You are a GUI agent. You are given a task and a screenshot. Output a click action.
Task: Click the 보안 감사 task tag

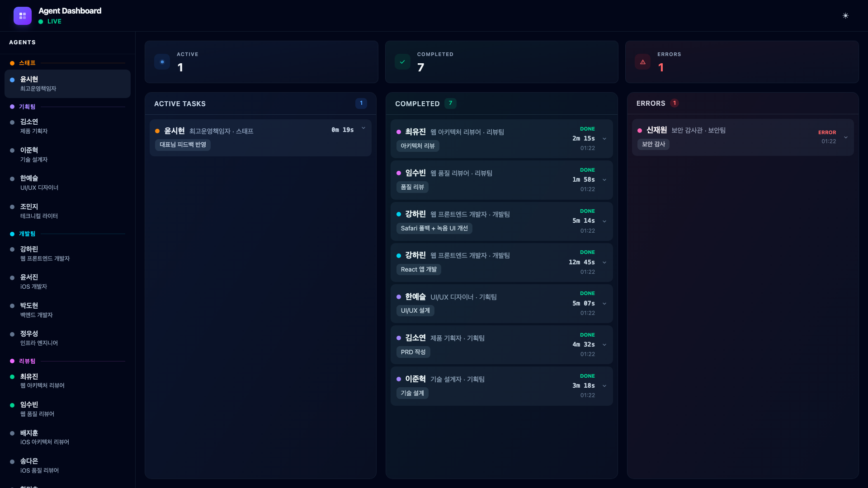coord(653,144)
